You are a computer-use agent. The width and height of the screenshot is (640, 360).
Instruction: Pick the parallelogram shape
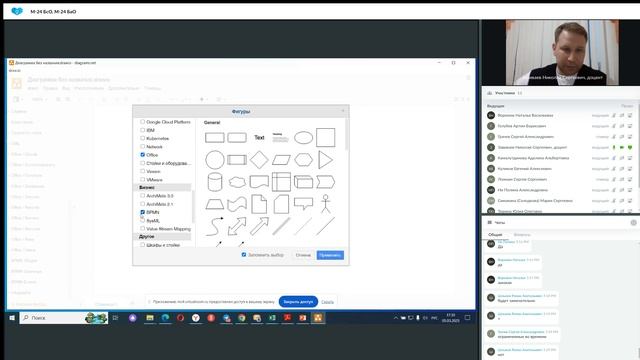[281, 160]
